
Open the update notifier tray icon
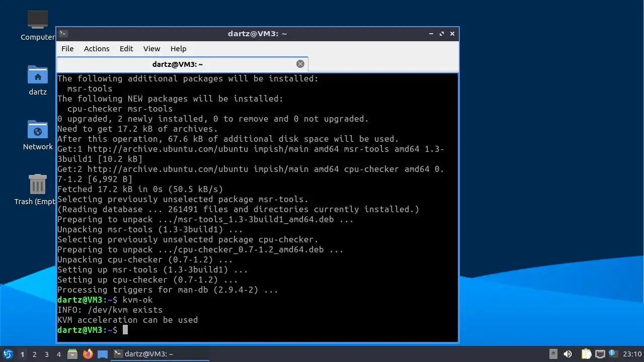pyautogui.click(x=612, y=353)
